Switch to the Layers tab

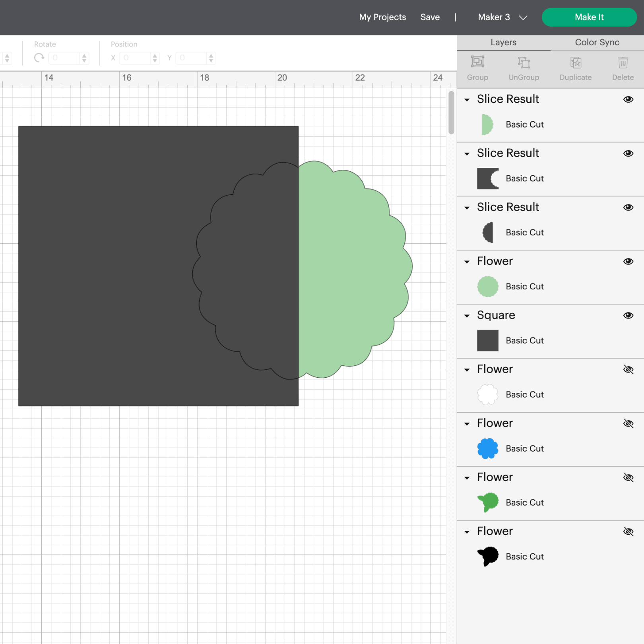(503, 42)
